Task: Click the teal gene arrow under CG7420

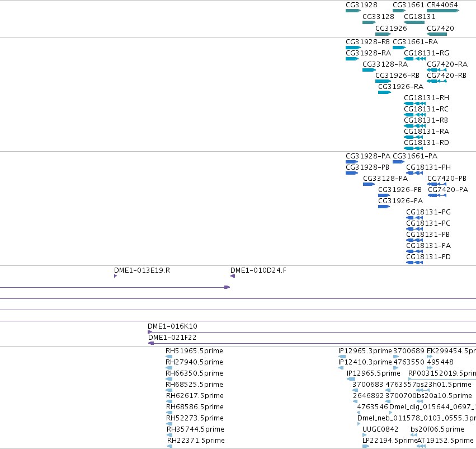Action: [437, 34]
